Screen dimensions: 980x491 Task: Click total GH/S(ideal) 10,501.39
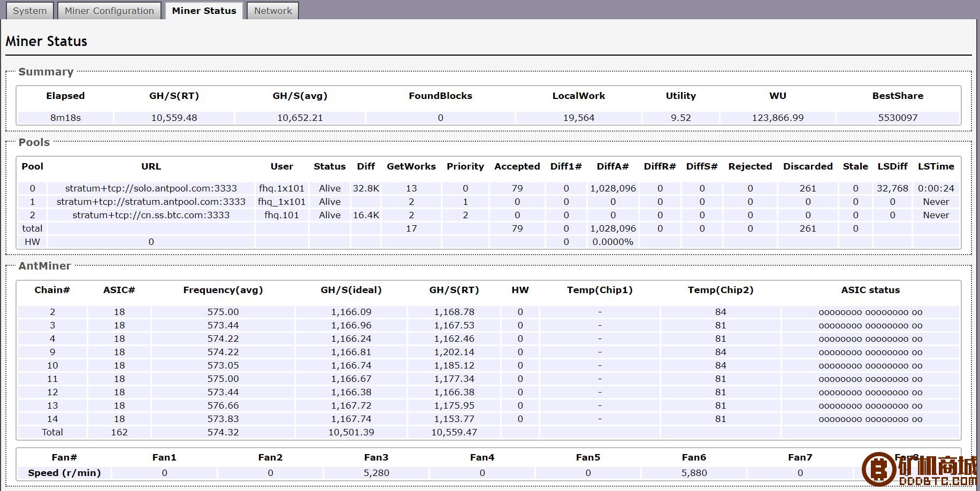click(x=351, y=432)
